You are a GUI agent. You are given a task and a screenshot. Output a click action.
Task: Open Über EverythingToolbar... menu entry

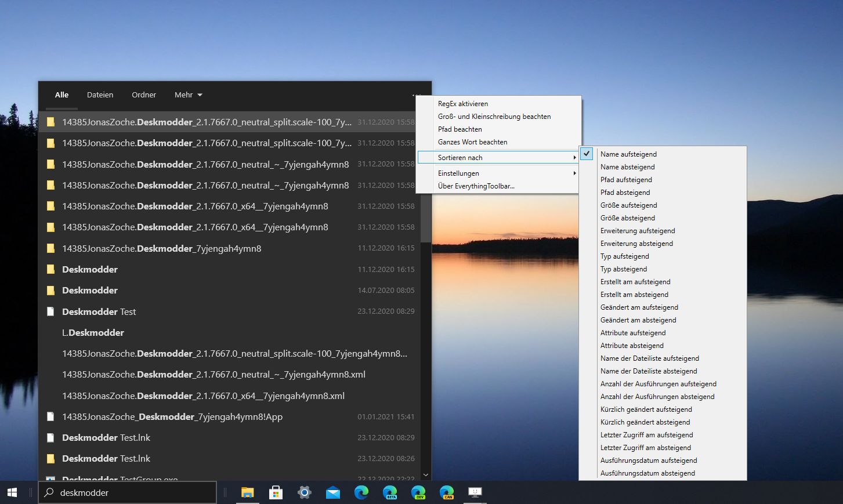[498, 186]
